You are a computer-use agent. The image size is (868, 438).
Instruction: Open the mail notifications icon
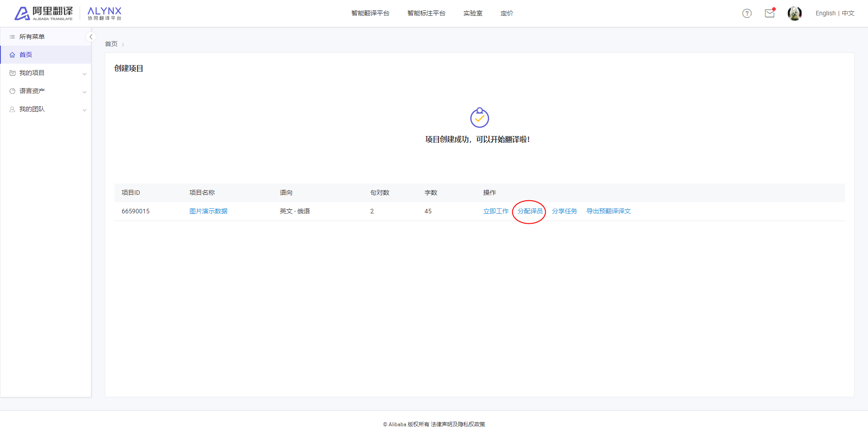(x=769, y=14)
